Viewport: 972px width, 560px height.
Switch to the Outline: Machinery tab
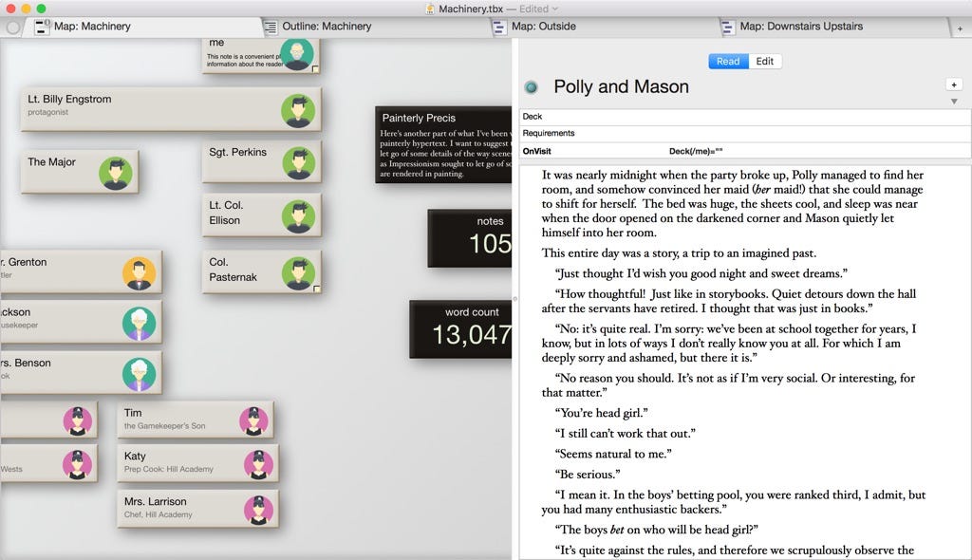point(326,27)
